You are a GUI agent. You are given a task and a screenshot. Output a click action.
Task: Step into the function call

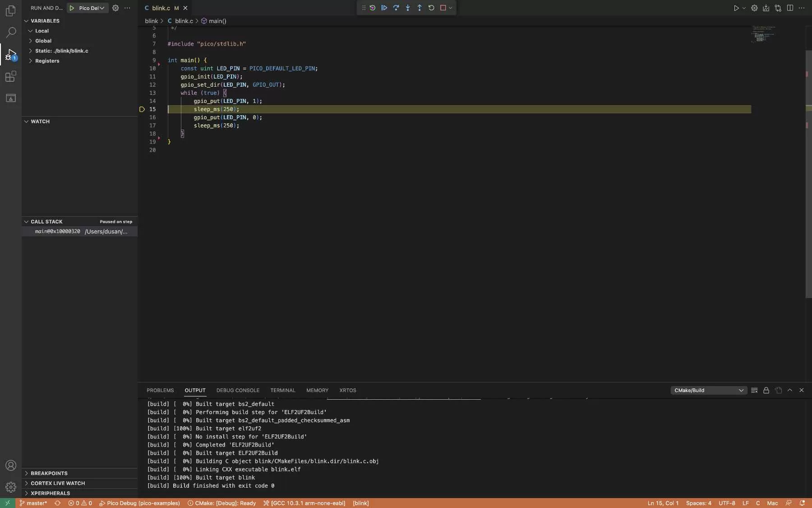click(408, 8)
